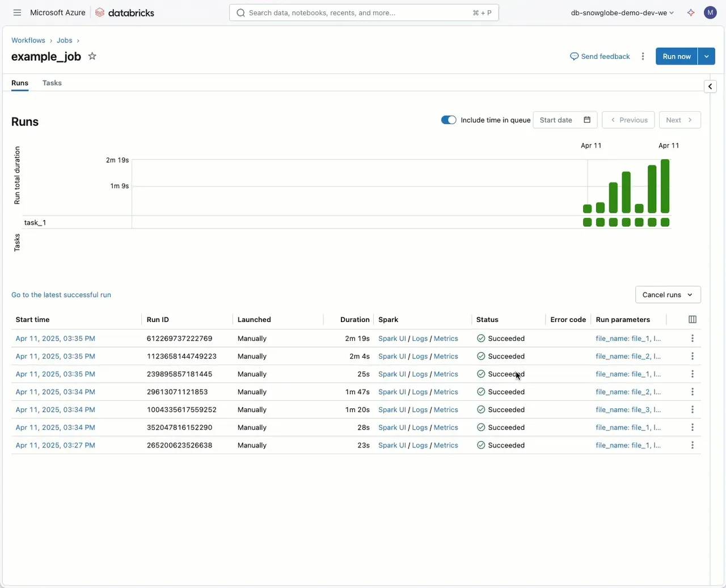This screenshot has width=726, height=588.
Task: Open the Start date picker
Action: click(565, 120)
